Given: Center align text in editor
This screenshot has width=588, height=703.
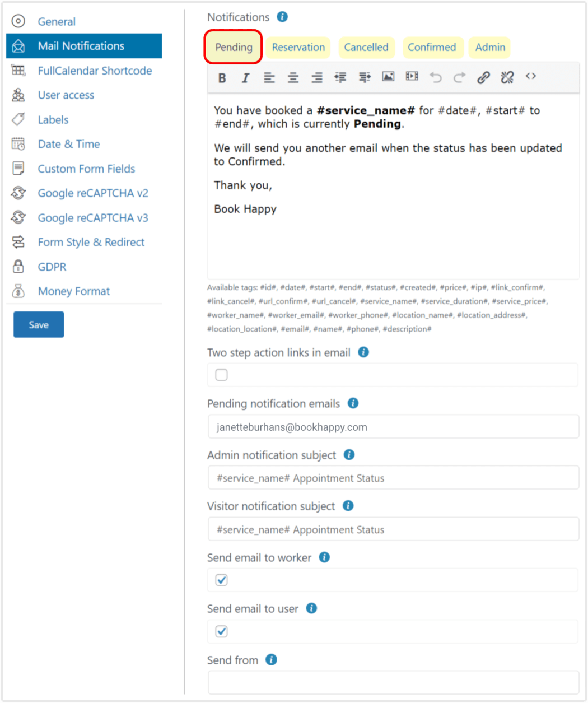Looking at the screenshot, I should [293, 78].
